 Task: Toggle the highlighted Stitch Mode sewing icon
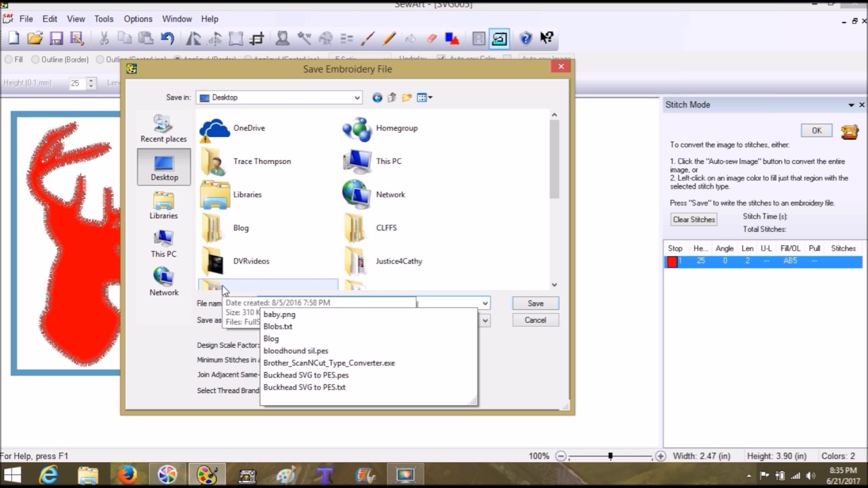click(499, 39)
